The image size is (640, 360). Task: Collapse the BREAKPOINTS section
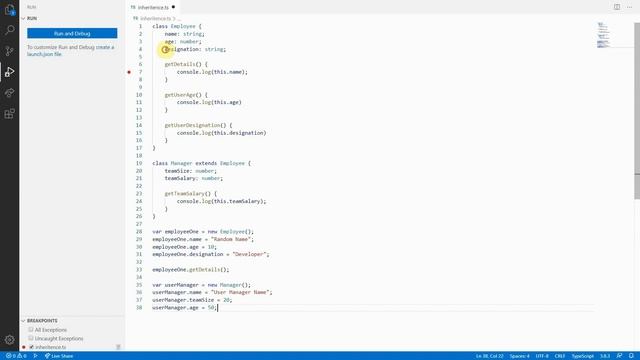coord(23,321)
